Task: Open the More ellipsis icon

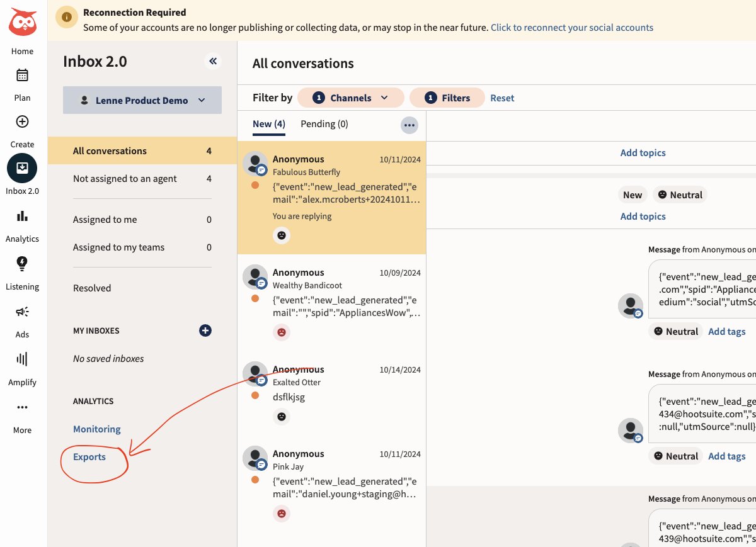Action: pos(22,407)
